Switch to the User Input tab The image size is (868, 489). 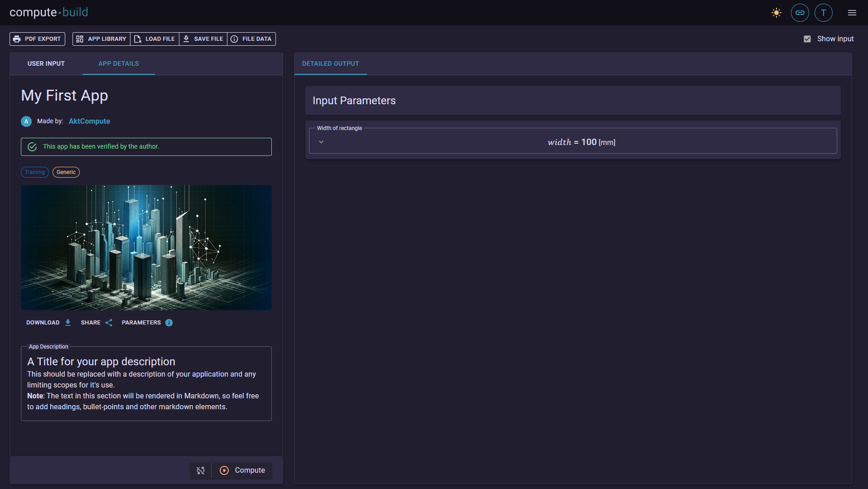click(46, 64)
